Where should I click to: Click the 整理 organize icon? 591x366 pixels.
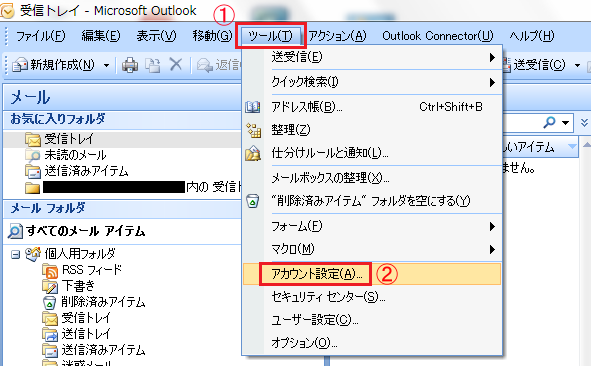(253, 130)
